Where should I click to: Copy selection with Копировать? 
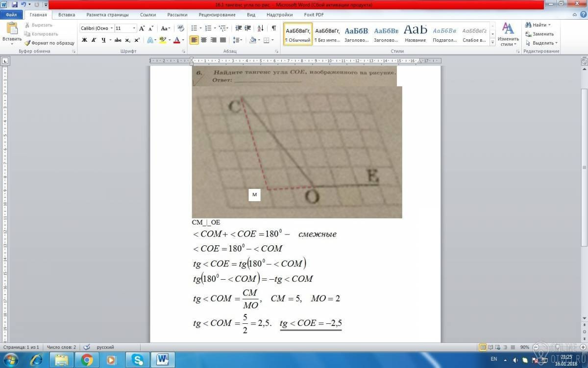click(x=41, y=34)
